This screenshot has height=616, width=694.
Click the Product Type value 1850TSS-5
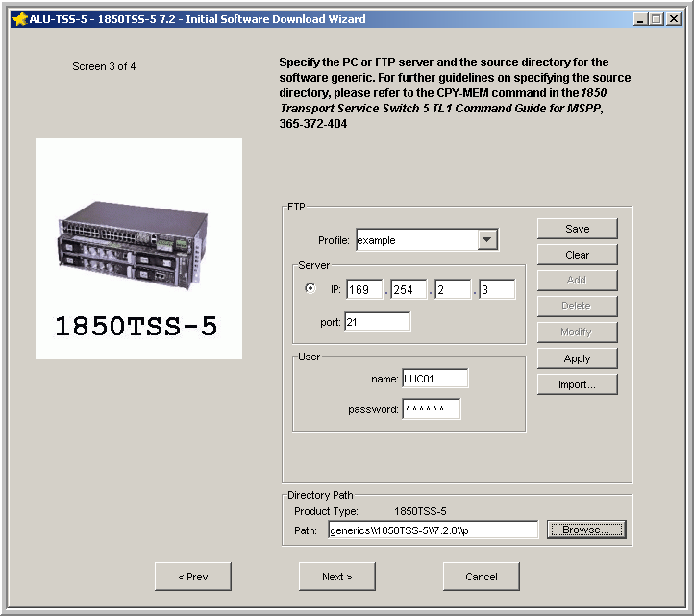click(x=420, y=511)
